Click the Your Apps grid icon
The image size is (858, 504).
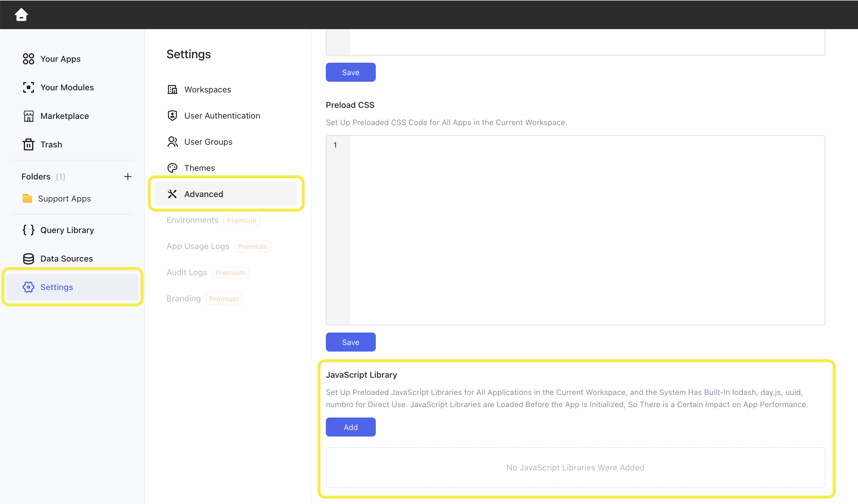(28, 59)
